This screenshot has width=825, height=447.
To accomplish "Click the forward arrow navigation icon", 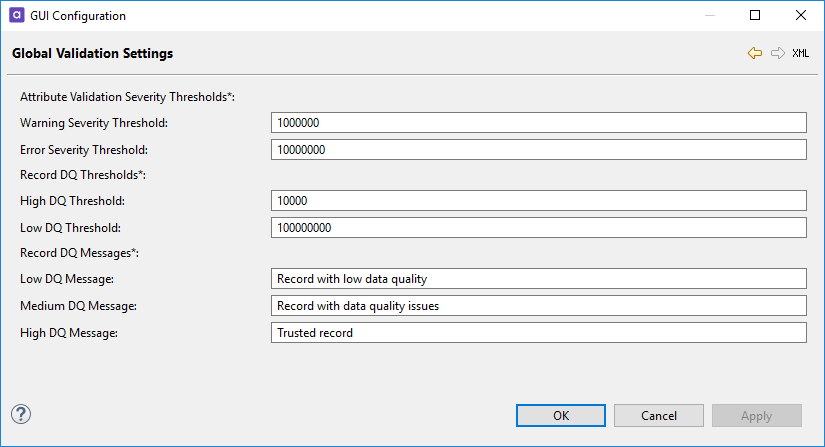I will click(778, 53).
